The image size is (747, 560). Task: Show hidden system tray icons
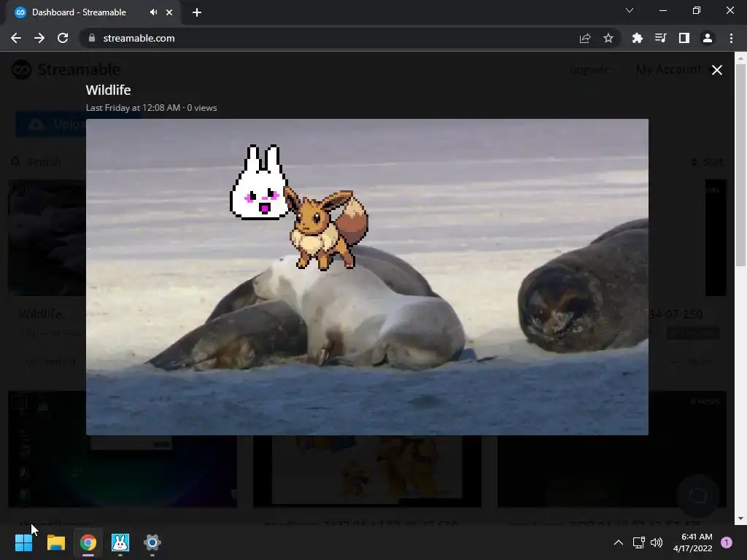pyautogui.click(x=619, y=542)
